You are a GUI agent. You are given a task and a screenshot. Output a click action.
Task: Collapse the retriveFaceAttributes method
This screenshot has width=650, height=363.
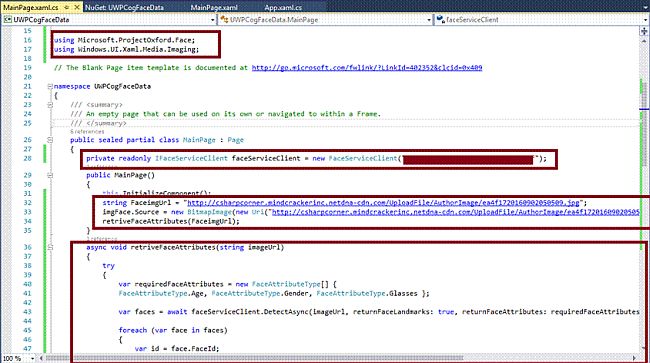pyautogui.click(x=50, y=247)
